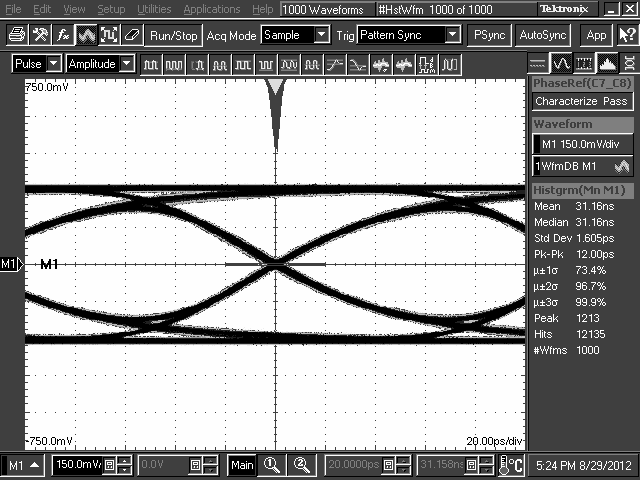Click the Characterize Pass readout

[582, 101]
